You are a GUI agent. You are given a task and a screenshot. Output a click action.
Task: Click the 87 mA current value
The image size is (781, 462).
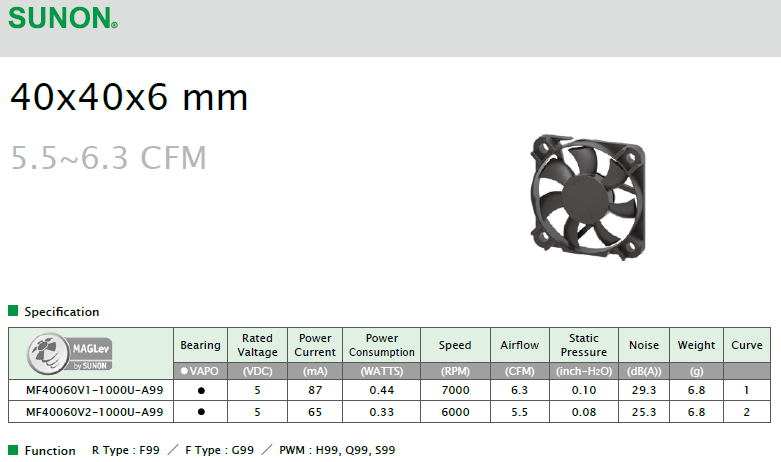(315, 390)
